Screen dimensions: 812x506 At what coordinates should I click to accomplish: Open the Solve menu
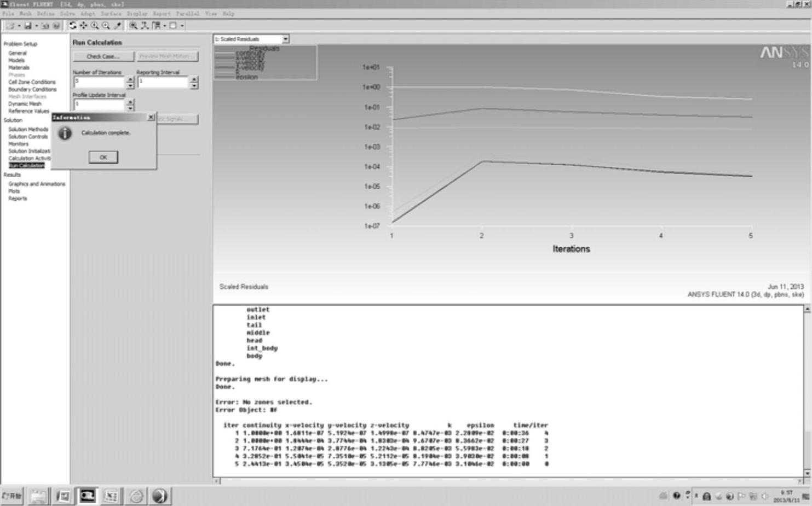click(x=67, y=14)
